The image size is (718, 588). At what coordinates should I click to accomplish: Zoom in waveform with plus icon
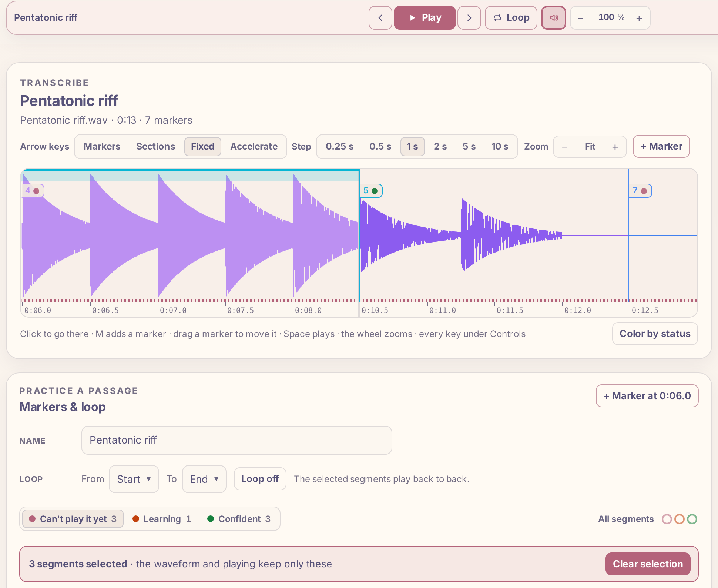tap(615, 147)
